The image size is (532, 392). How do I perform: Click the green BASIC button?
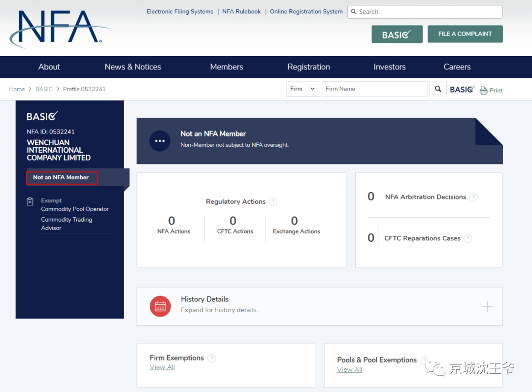397,34
